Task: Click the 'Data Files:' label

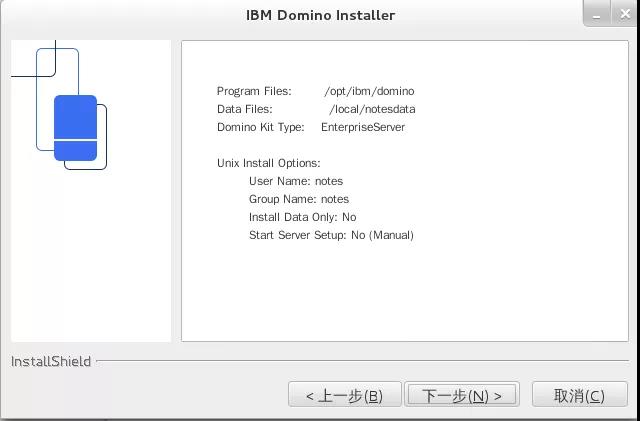Action: tap(244, 109)
